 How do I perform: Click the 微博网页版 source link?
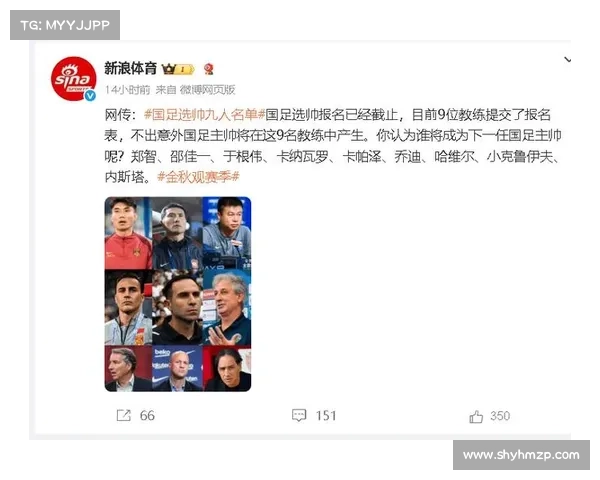(x=207, y=90)
